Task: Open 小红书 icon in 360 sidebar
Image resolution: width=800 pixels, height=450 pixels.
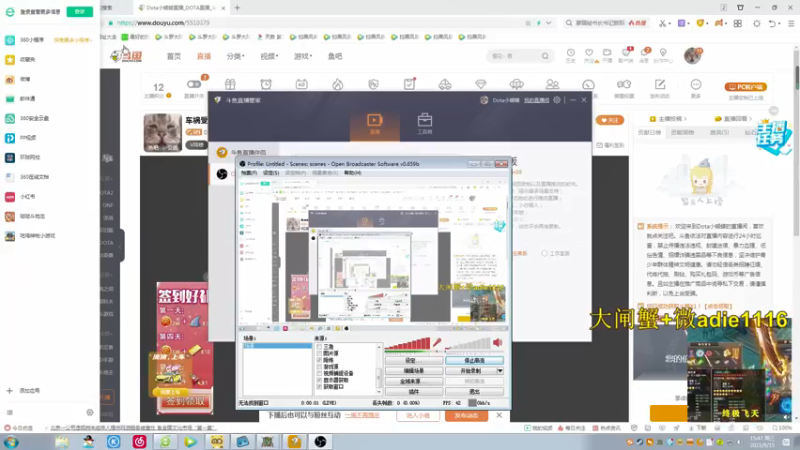Action: [10, 196]
